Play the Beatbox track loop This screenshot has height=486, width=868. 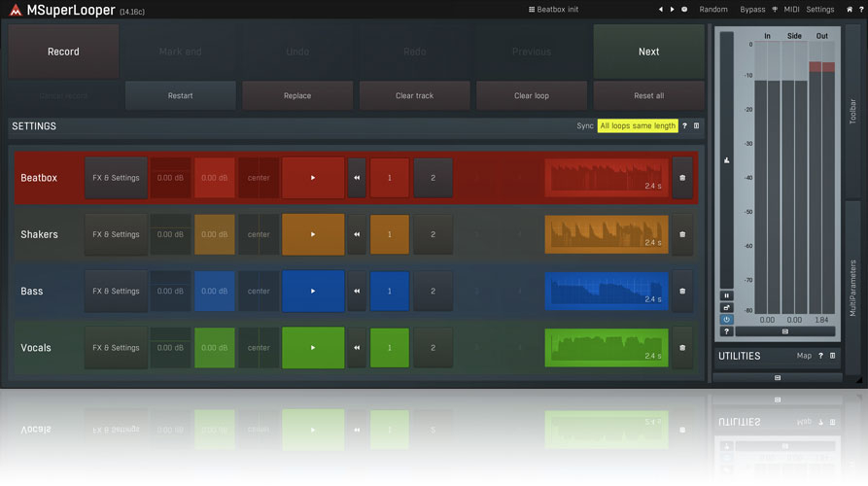point(313,178)
